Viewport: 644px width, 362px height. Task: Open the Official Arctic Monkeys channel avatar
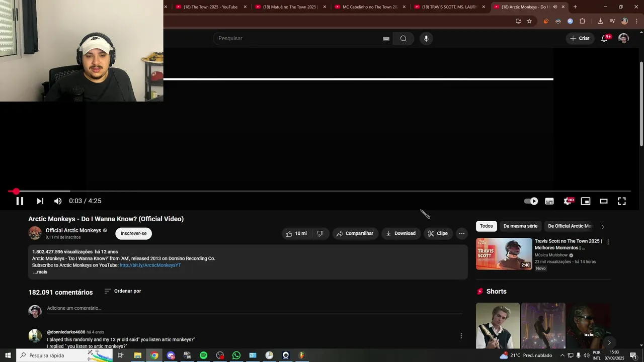pyautogui.click(x=35, y=233)
